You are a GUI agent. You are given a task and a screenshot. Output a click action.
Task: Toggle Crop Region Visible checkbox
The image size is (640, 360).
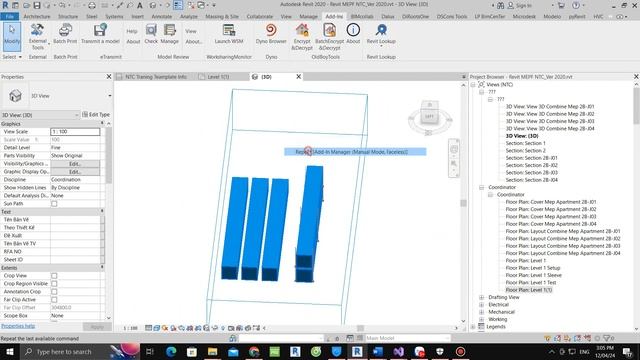(54, 283)
